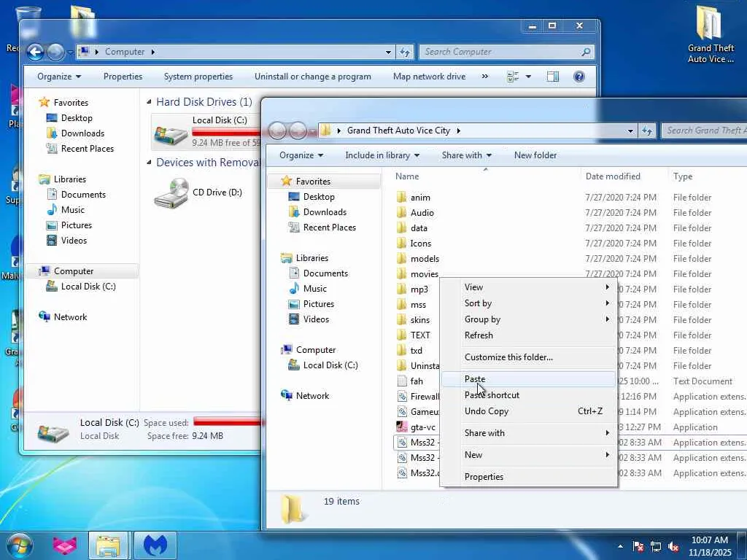Expand the New submenu
Viewport: 747px width, 560px height.
point(528,455)
